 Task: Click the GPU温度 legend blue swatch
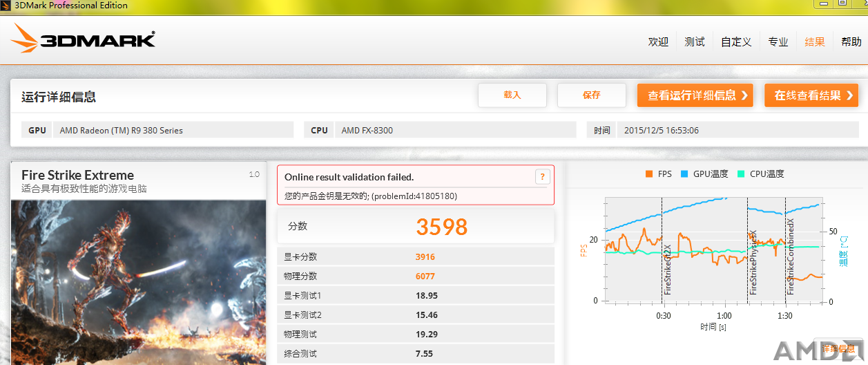(x=685, y=174)
